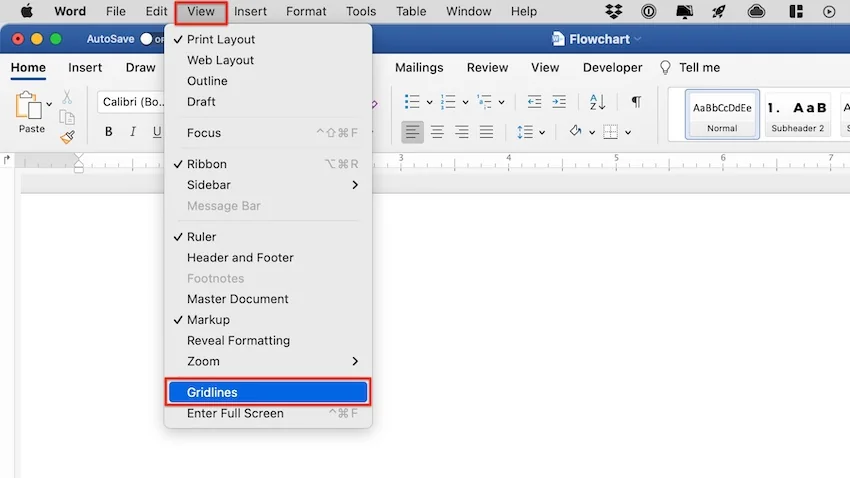Apply Italic formatting
The height and width of the screenshot is (478, 850).
(133, 132)
